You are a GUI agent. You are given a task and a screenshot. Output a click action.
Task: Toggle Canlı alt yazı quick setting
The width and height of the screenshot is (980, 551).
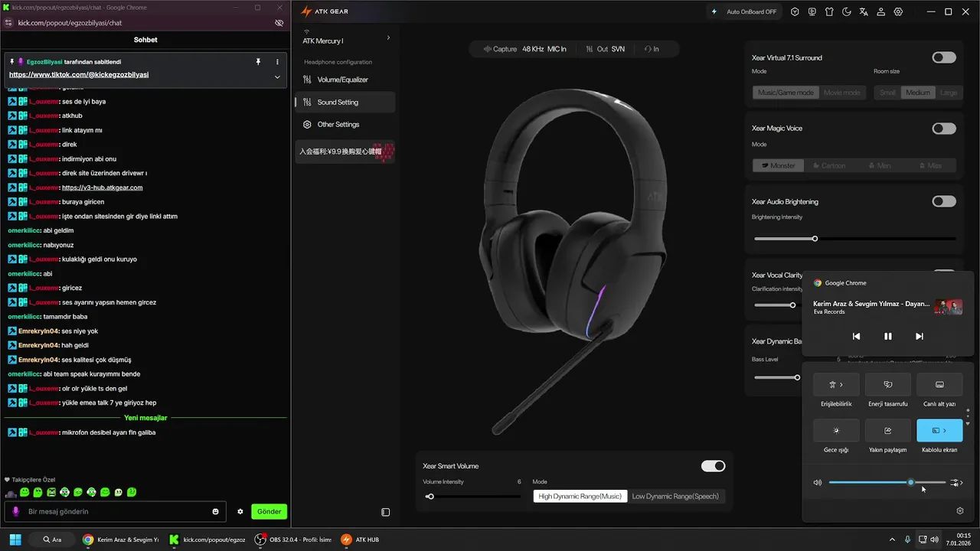click(939, 385)
